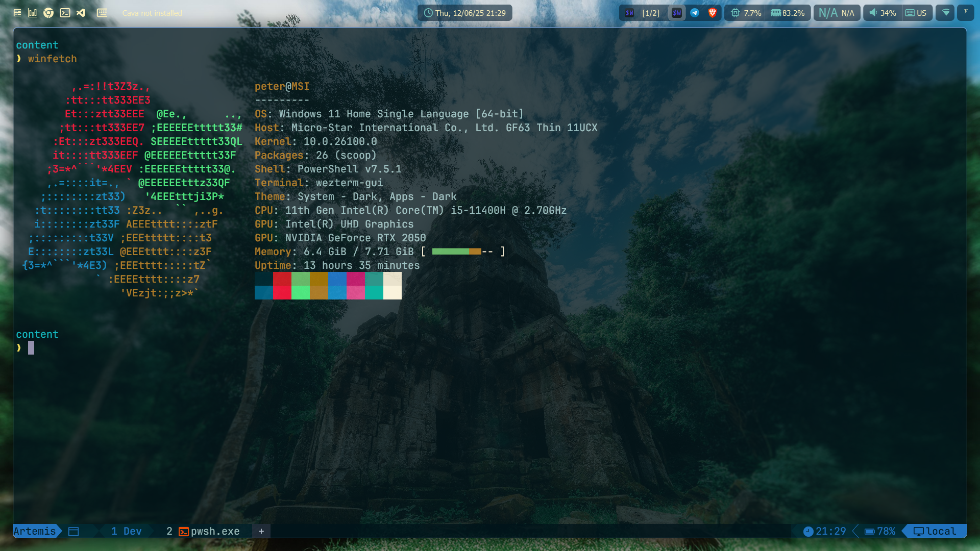Select the [1/2] workspace indicator
This screenshot has width=980, height=551.
(651, 13)
